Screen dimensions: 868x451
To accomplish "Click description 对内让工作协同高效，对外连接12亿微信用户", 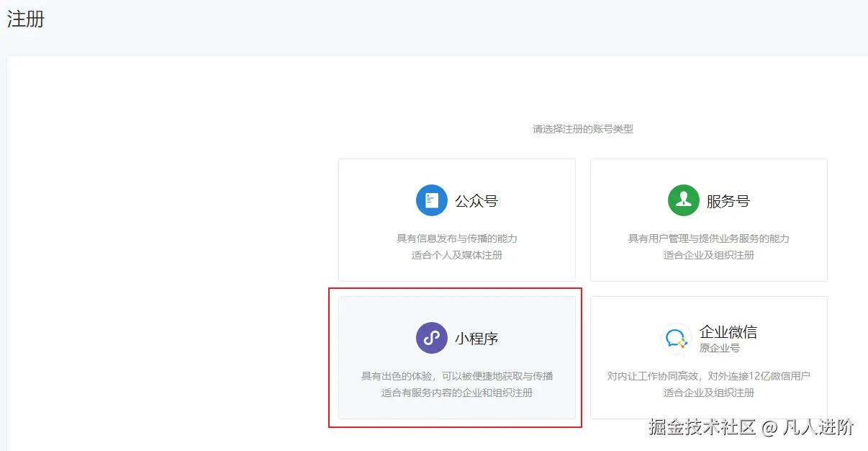I will pos(709,376).
